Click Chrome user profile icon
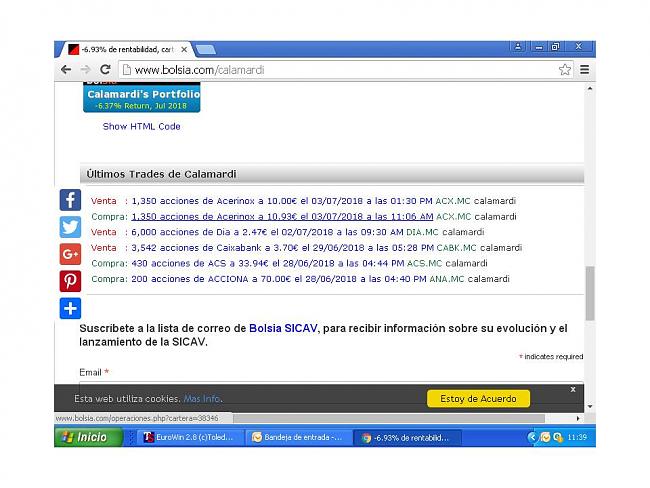Screen dimensions: 650x488 [518, 46]
